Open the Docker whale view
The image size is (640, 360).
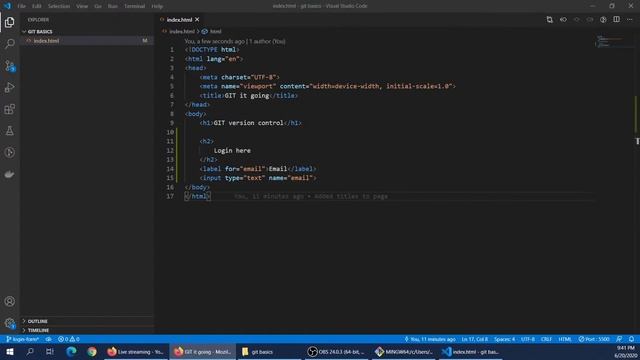tap(10, 174)
